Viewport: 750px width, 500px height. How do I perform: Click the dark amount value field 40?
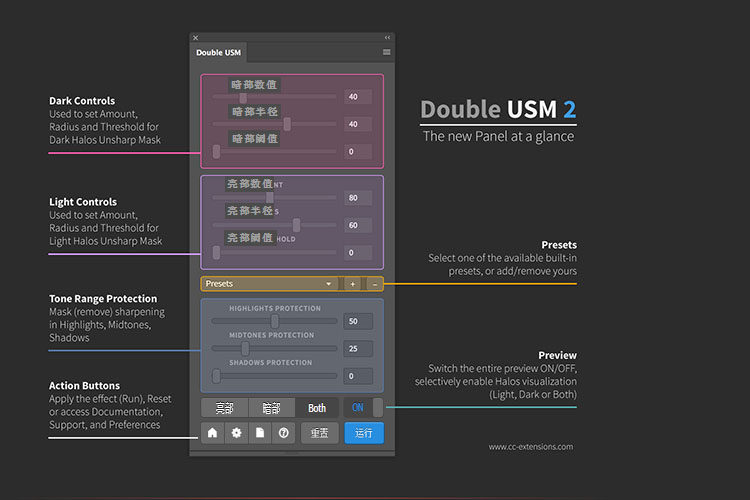358,97
